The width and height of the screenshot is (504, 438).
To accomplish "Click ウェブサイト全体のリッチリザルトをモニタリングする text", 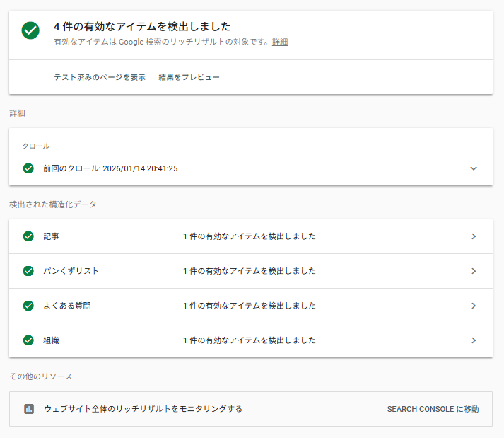I will coord(143,409).
